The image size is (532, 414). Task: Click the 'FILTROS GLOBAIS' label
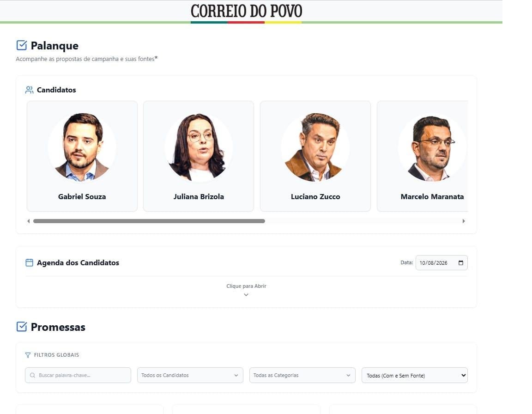coord(57,355)
